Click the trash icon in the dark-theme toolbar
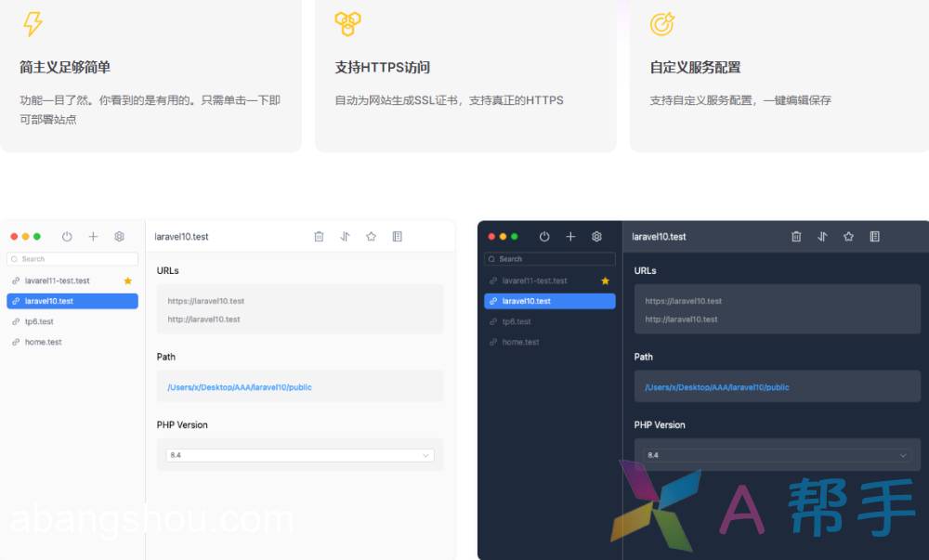The width and height of the screenshot is (929, 560). (x=796, y=237)
